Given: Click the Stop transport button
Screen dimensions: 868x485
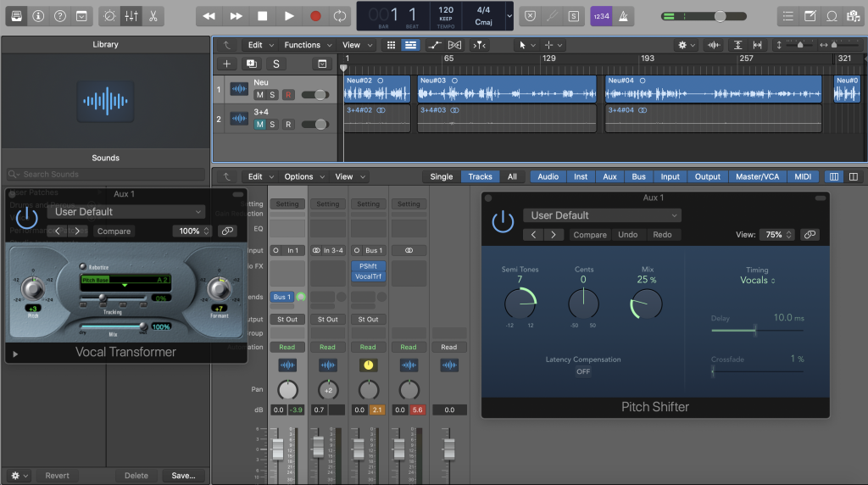Looking at the screenshot, I should click(263, 16).
